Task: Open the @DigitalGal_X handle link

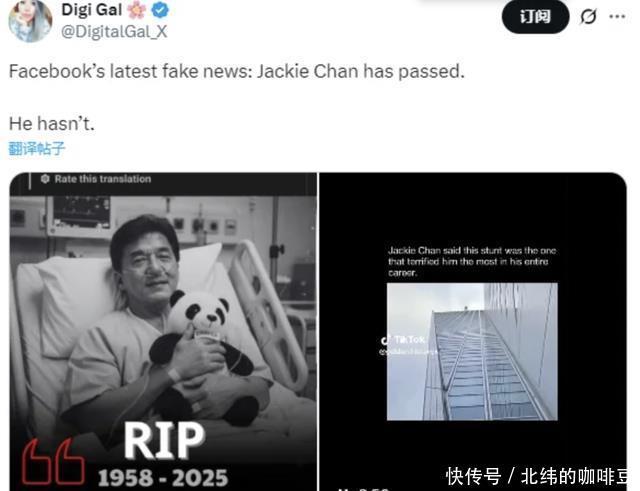Action: [x=114, y=31]
